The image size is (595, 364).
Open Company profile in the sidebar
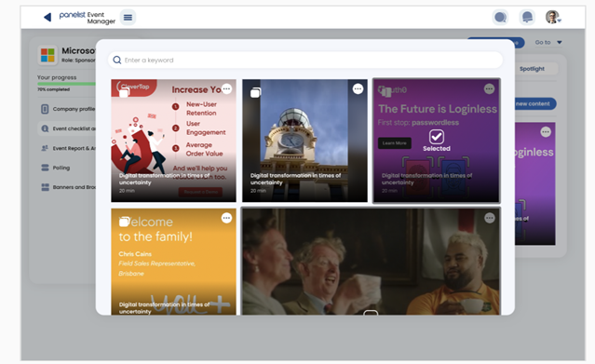click(x=67, y=109)
